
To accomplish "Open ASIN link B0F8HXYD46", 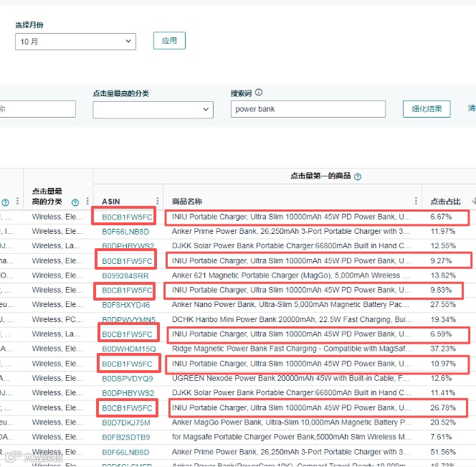I will click(x=126, y=305).
